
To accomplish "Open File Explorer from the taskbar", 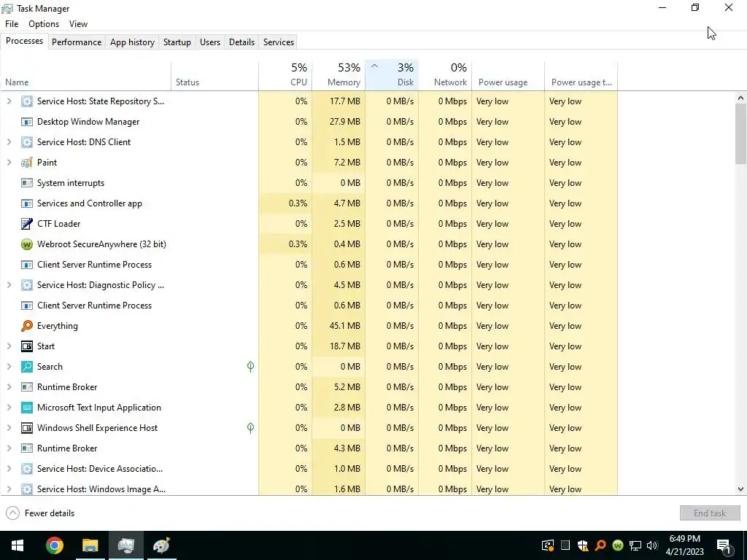I will pos(90,545).
